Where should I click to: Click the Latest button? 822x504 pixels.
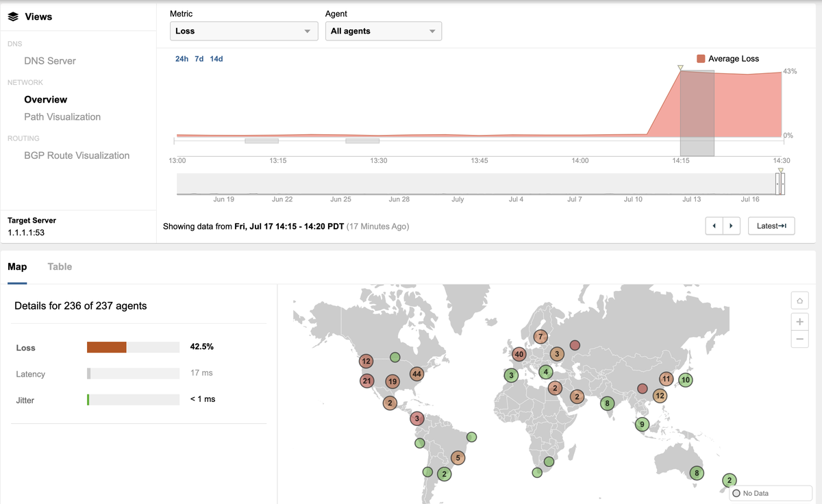[771, 226]
